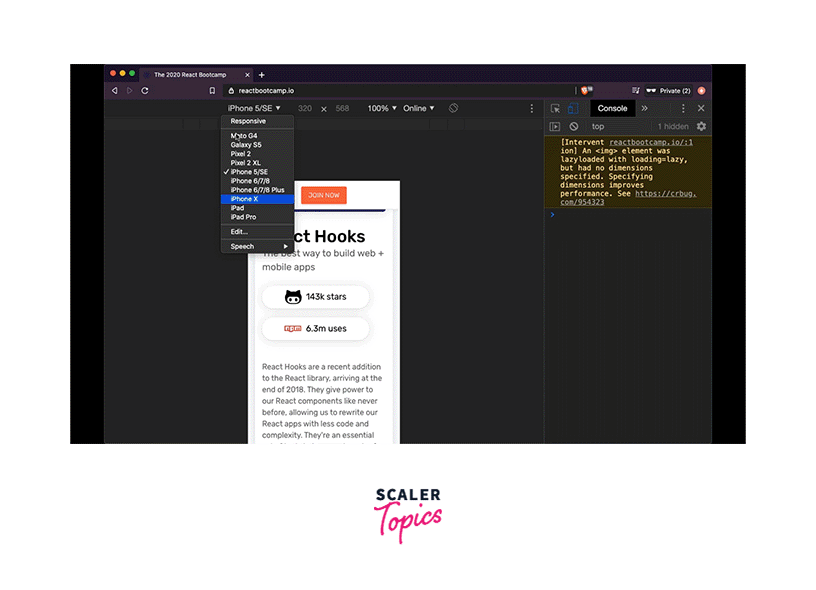
Task: Open console settings gear icon
Action: click(701, 127)
